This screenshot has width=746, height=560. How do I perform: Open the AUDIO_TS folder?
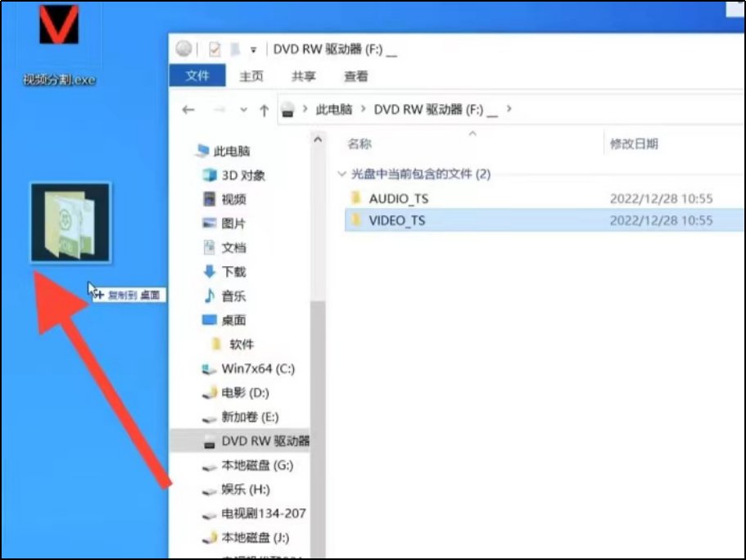[400, 197]
